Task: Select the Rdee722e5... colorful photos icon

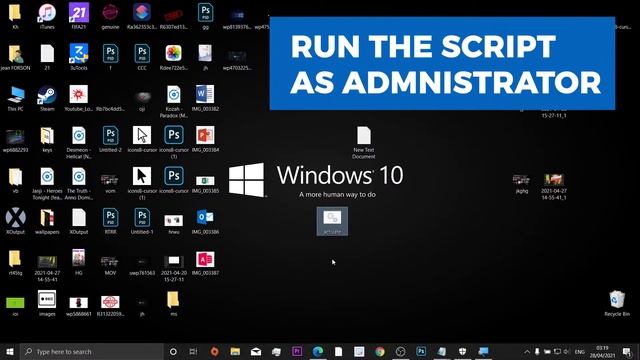Action: click(x=173, y=57)
